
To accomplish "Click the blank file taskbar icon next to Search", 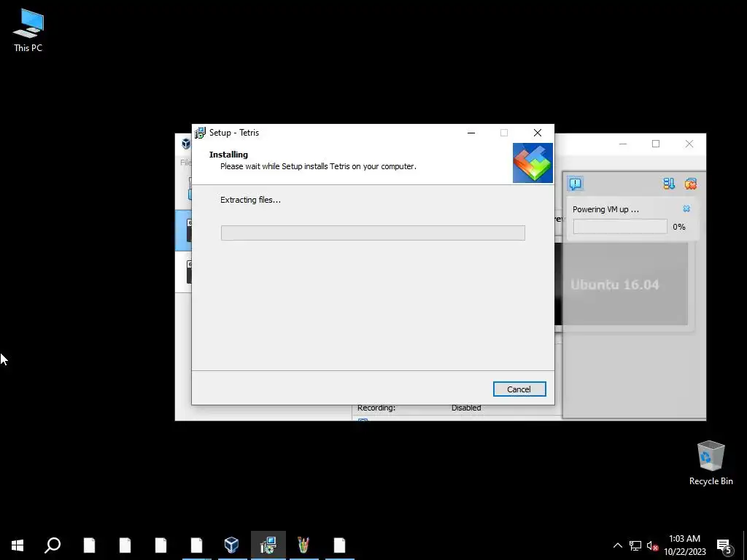I will pos(89,545).
